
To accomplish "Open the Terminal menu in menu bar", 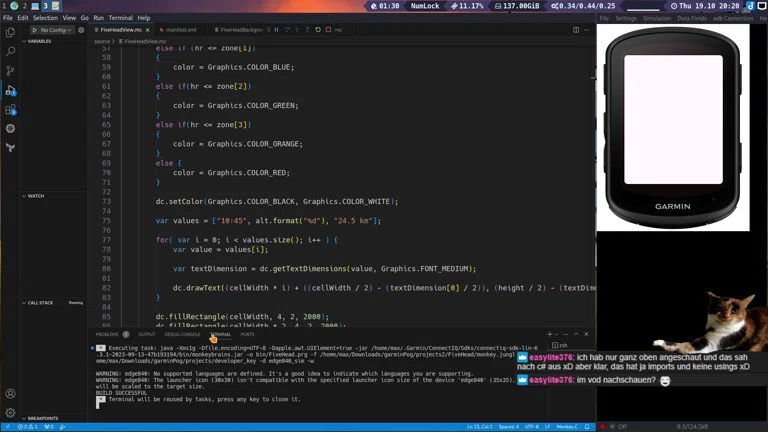I will coord(120,18).
